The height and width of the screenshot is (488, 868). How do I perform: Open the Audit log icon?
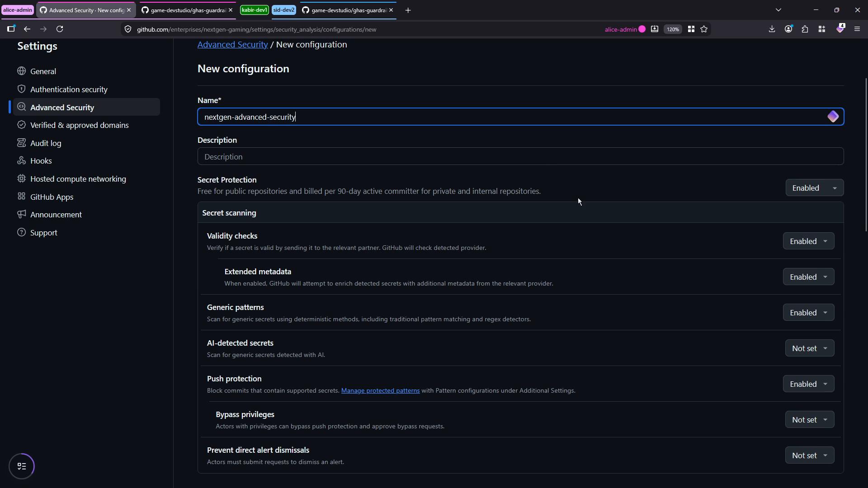21,143
